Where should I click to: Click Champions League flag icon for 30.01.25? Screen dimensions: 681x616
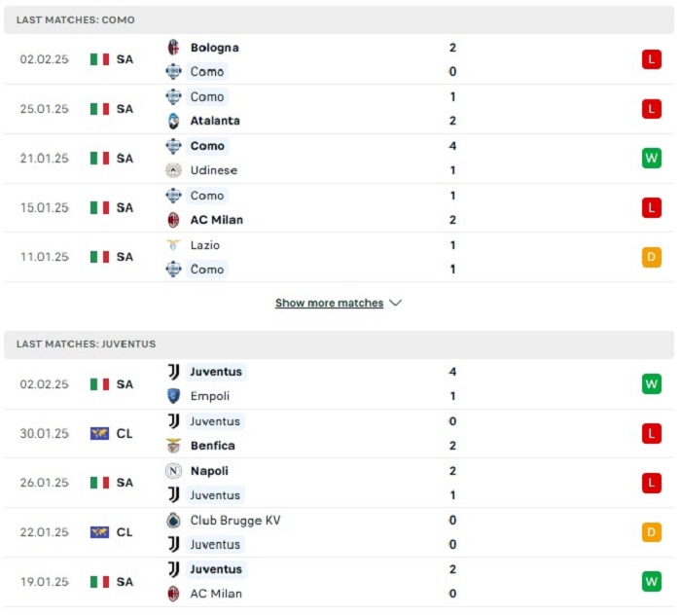click(99, 434)
